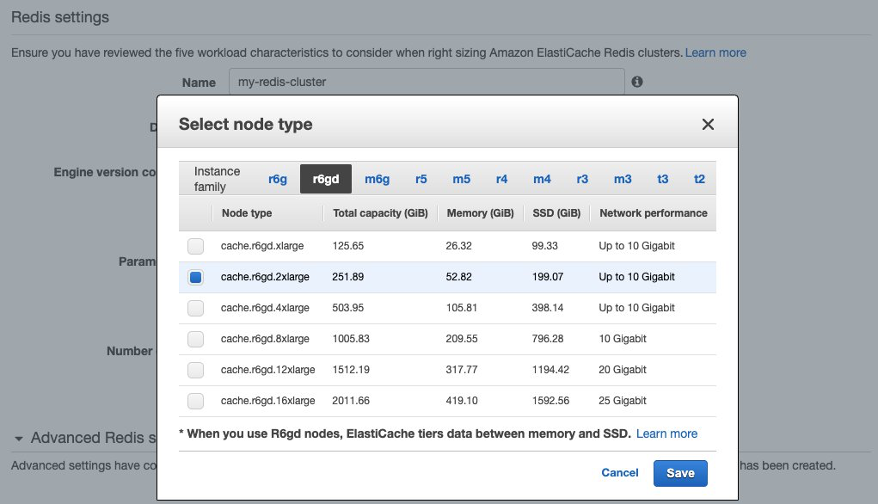The image size is (879, 504).
Task: Click the SSD (GiB) column header
Action: [556, 213]
